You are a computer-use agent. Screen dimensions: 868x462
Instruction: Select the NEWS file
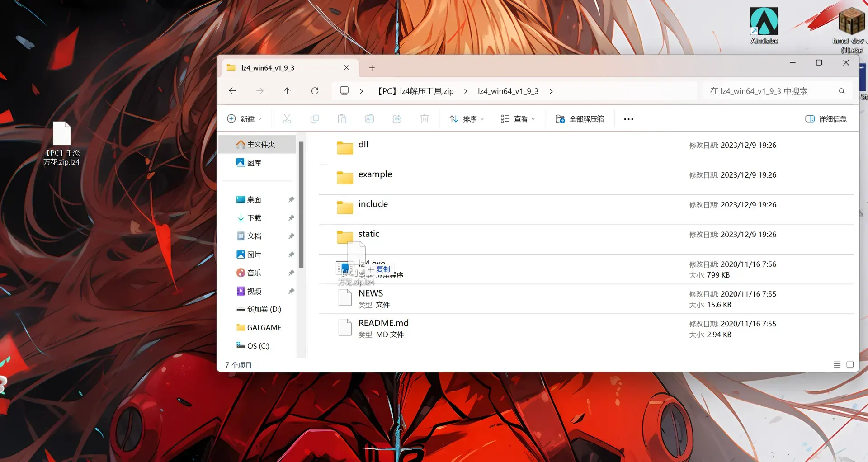point(586,299)
